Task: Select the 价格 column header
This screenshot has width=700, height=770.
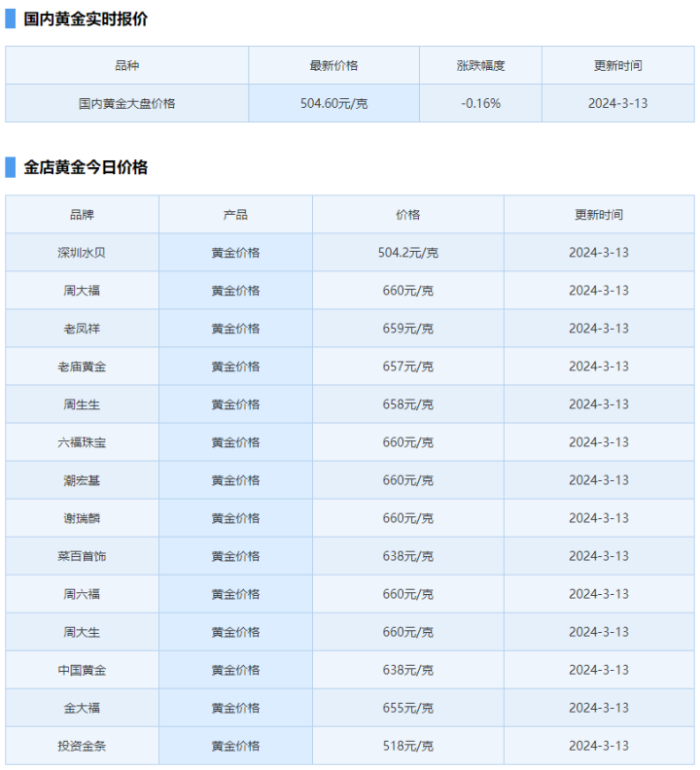Action: tap(407, 215)
